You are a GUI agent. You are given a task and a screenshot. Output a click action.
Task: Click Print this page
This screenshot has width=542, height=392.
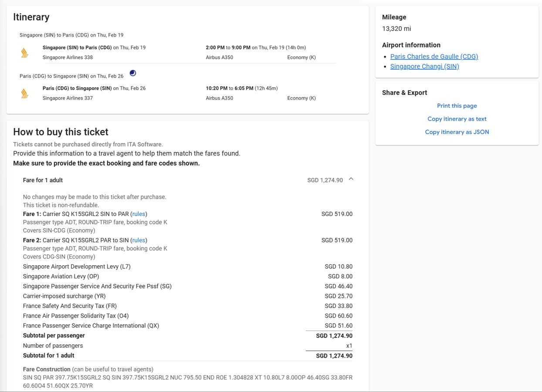[457, 106]
